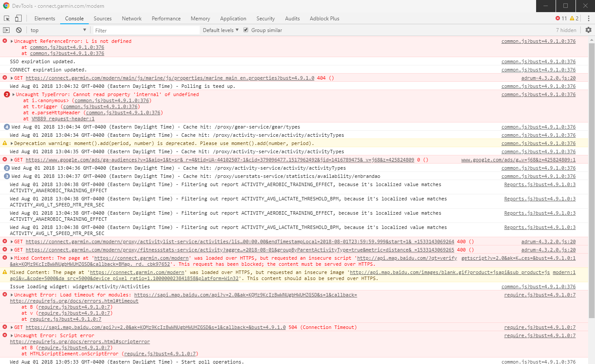
Task: Toggle the Group similar checkbox
Action: click(x=246, y=30)
